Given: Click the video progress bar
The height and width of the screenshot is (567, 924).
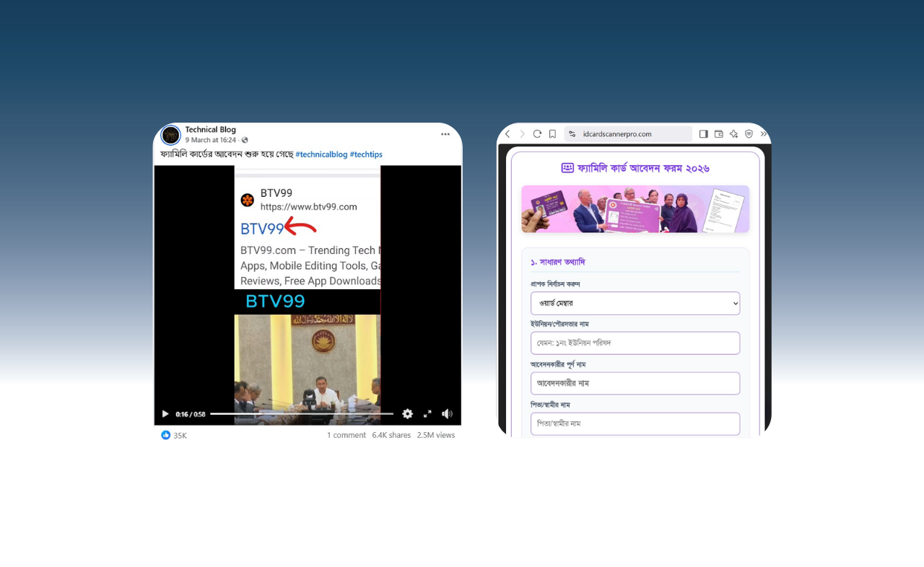Looking at the screenshot, I should tap(302, 414).
